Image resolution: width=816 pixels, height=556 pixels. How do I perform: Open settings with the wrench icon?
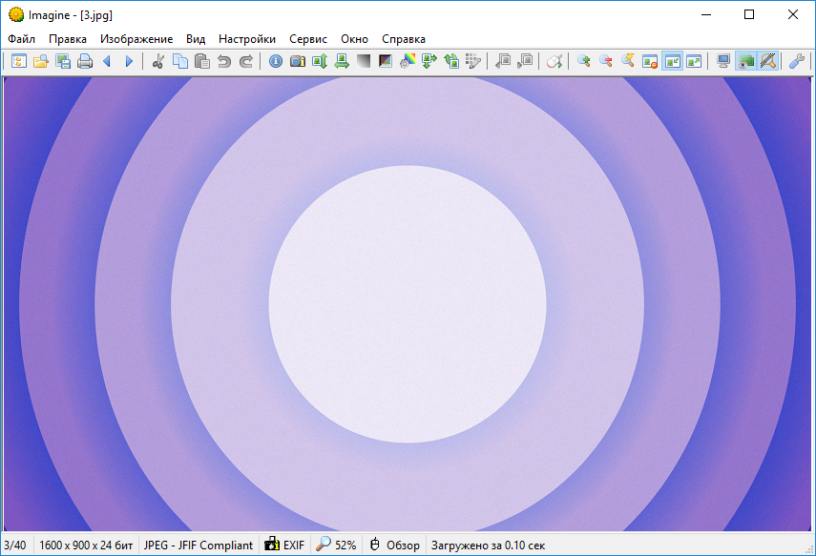(x=797, y=62)
